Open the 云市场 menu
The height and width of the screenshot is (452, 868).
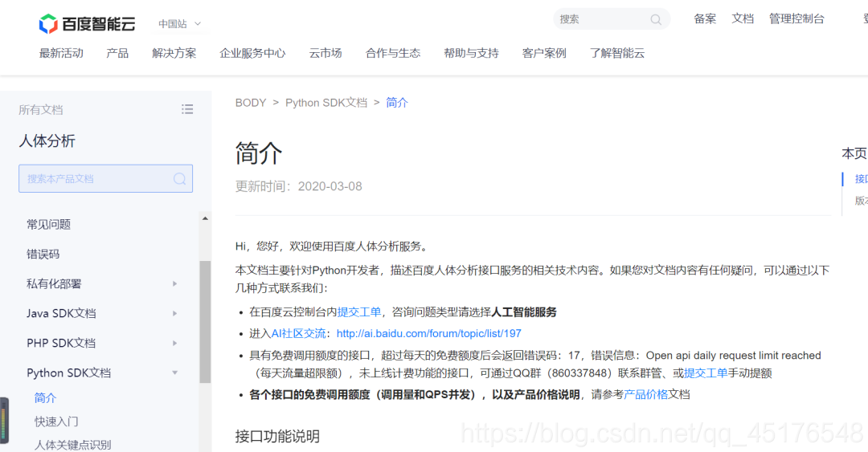325,53
